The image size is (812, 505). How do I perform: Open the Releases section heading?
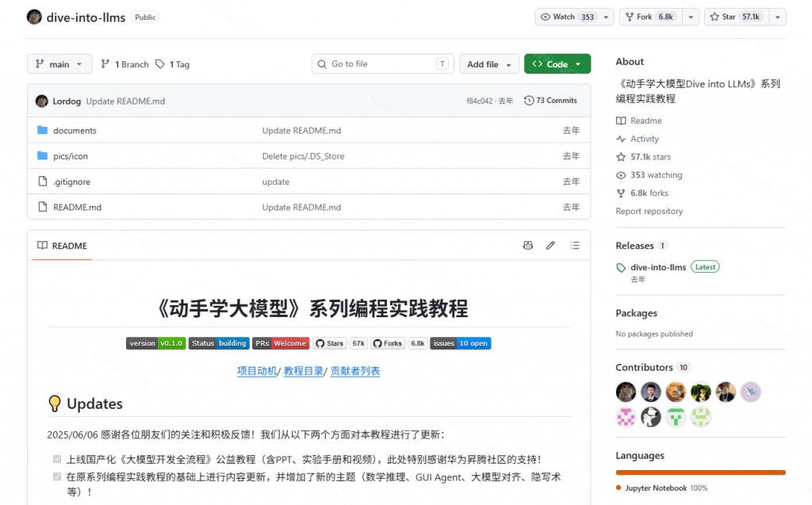(634, 246)
